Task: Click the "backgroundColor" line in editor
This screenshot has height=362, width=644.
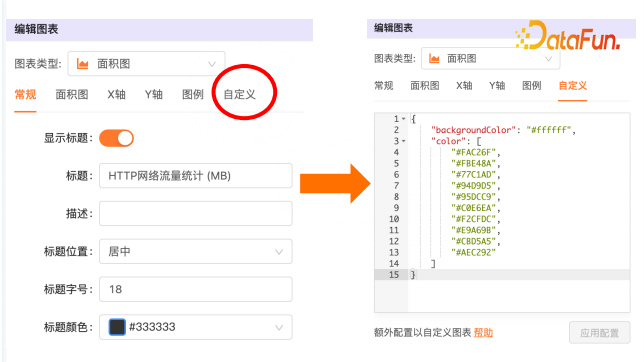Action: [503, 130]
